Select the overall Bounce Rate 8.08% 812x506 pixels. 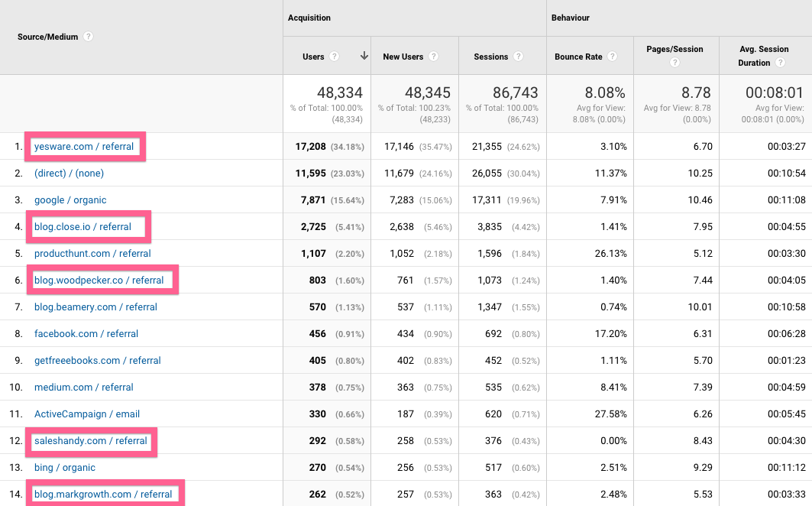point(605,92)
